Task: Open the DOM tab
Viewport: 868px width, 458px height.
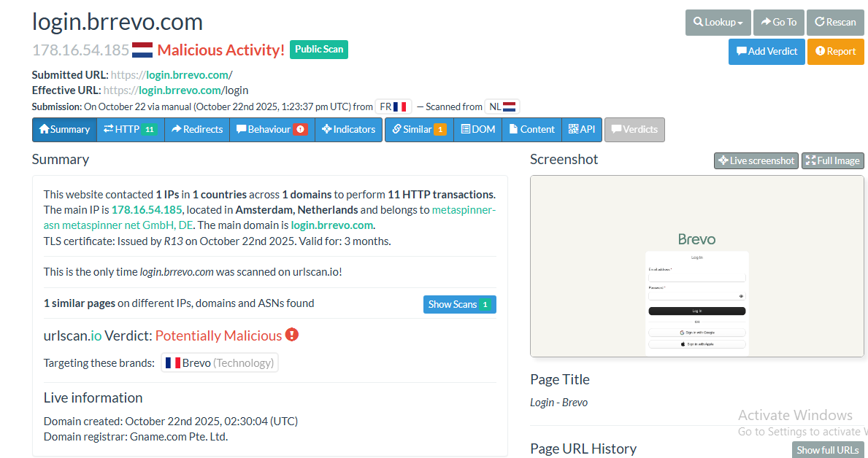Action: [x=477, y=130]
